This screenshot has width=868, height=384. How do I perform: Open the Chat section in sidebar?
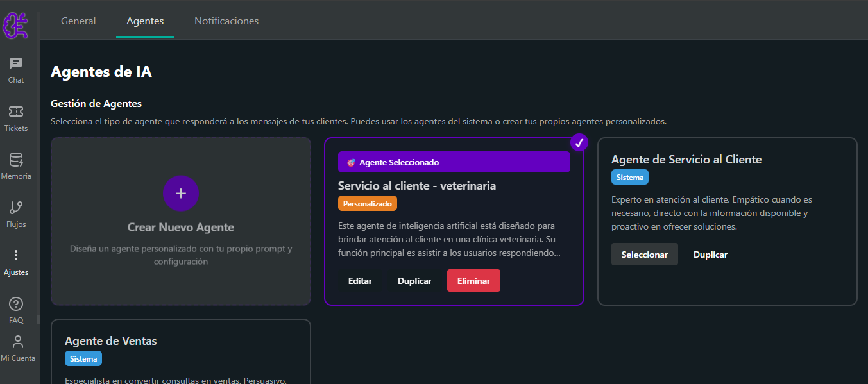pyautogui.click(x=16, y=71)
